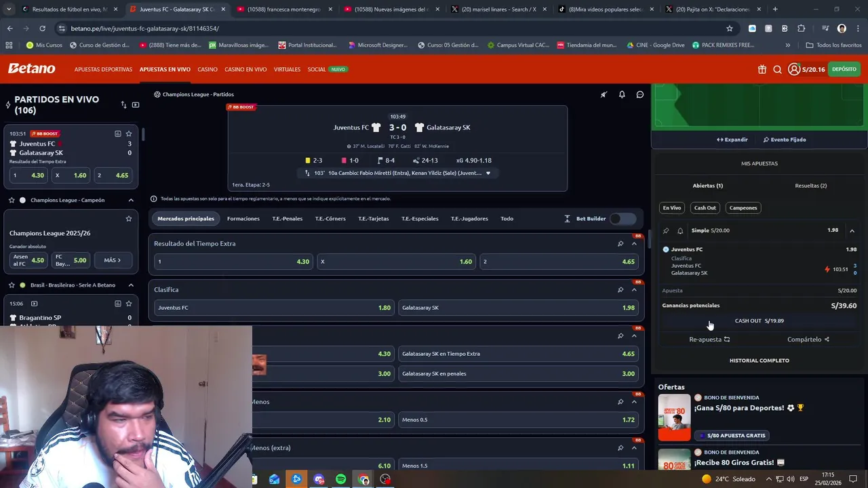The image size is (868, 488).
Task: Click the address bar URL
Action: click(x=144, y=28)
